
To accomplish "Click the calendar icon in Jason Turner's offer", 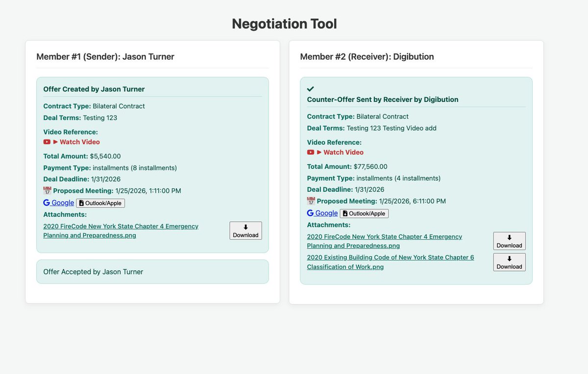I will 47,191.
